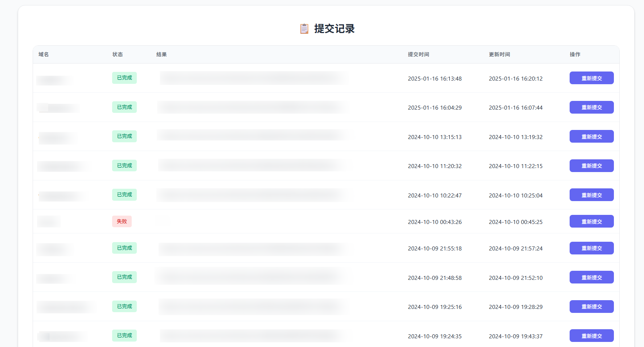Resubmit the entry from 2024-10-10 10:22:47
Viewport: 644px width, 347px height.
tap(591, 195)
